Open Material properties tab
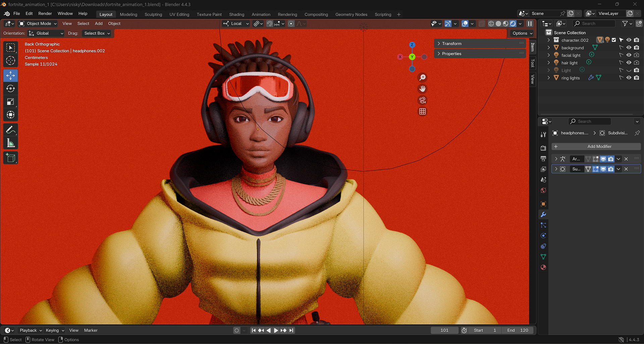The image size is (644, 344). pos(543,267)
